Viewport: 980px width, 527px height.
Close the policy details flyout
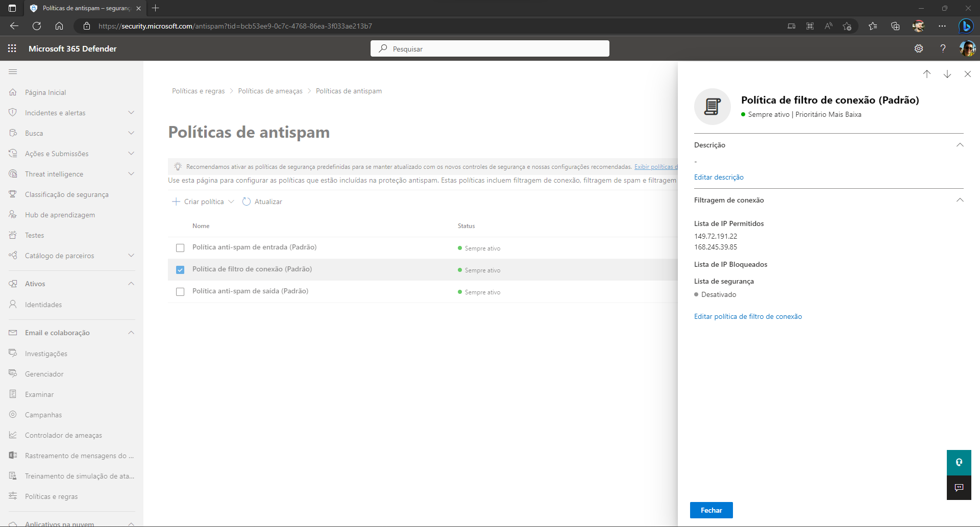coord(968,74)
